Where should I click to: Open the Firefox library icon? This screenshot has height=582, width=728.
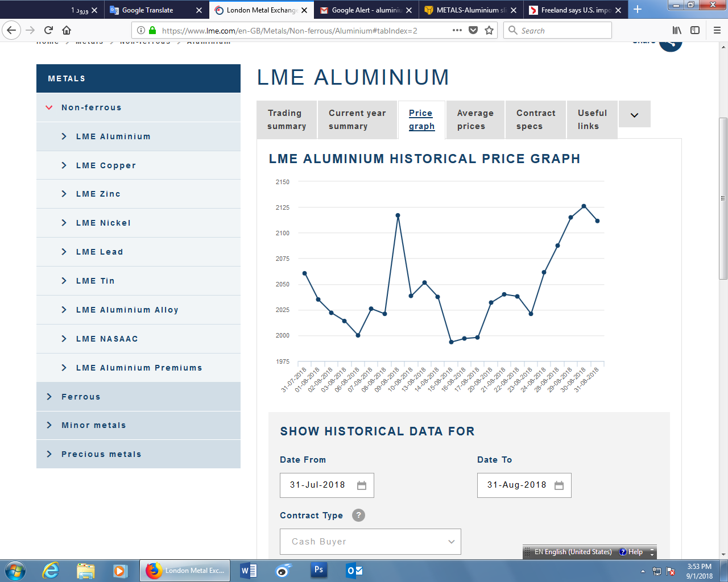[677, 30]
